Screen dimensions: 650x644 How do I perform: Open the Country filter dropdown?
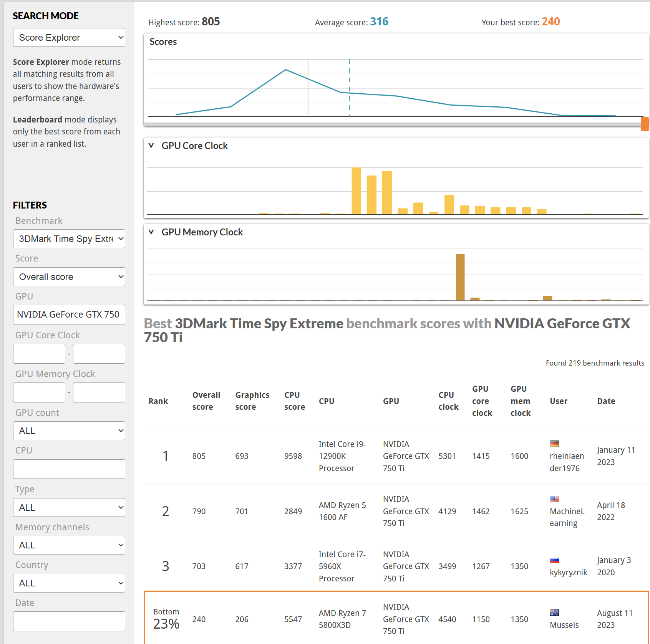point(69,583)
